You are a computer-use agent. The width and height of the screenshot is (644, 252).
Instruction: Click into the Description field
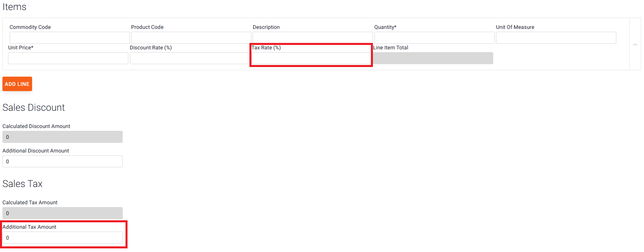pos(313,38)
